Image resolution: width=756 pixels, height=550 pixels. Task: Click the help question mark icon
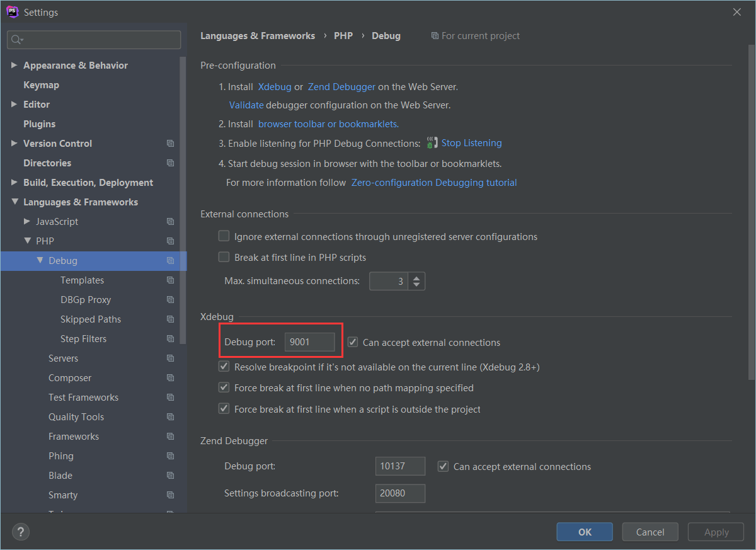[20, 532]
